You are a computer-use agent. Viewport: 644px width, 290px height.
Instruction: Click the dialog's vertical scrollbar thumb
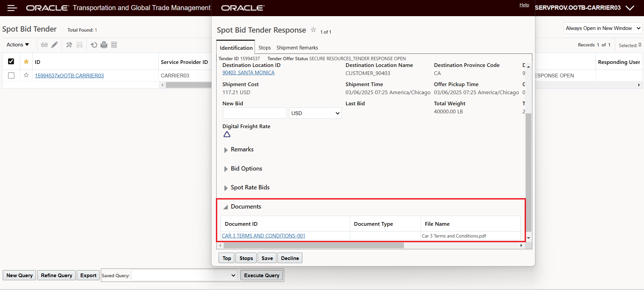tap(529, 172)
